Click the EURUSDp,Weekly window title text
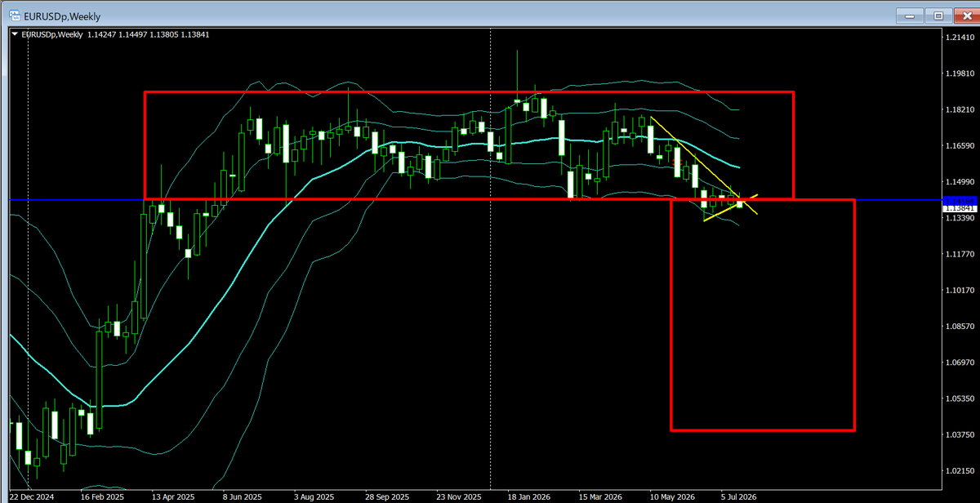Viewport: 980px width, 503px height. pos(61,15)
